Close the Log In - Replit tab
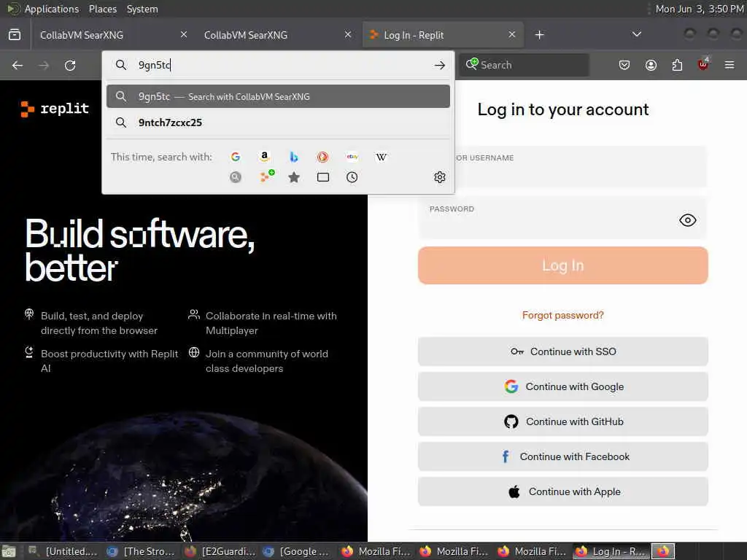Viewport: 747px width, 560px height. point(511,35)
